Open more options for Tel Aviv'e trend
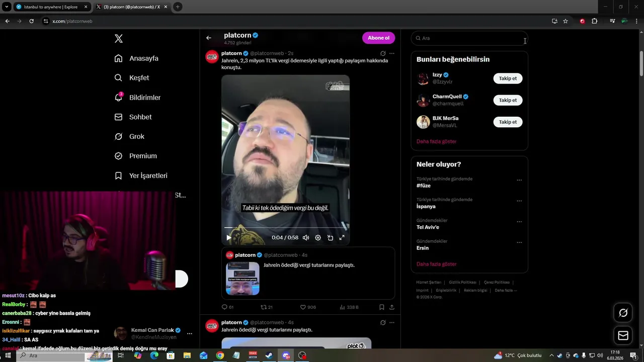The width and height of the screenshot is (644, 362). coord(519,222)
